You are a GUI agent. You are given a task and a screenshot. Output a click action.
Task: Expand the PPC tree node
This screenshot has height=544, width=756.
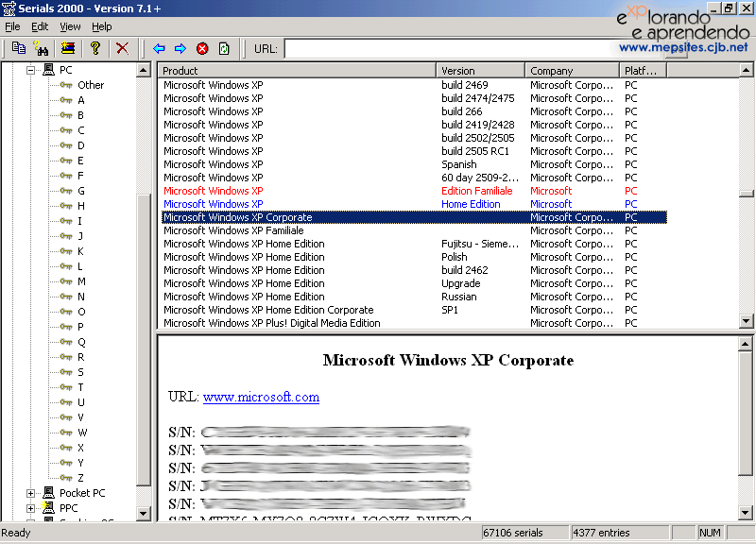(31, 508)
